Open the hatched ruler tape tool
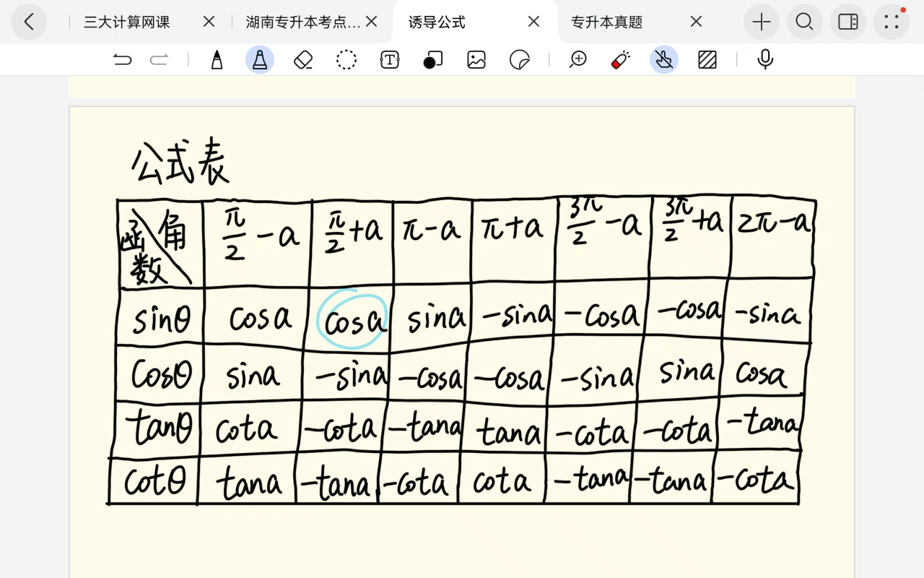924x578 pixels. 707,59
